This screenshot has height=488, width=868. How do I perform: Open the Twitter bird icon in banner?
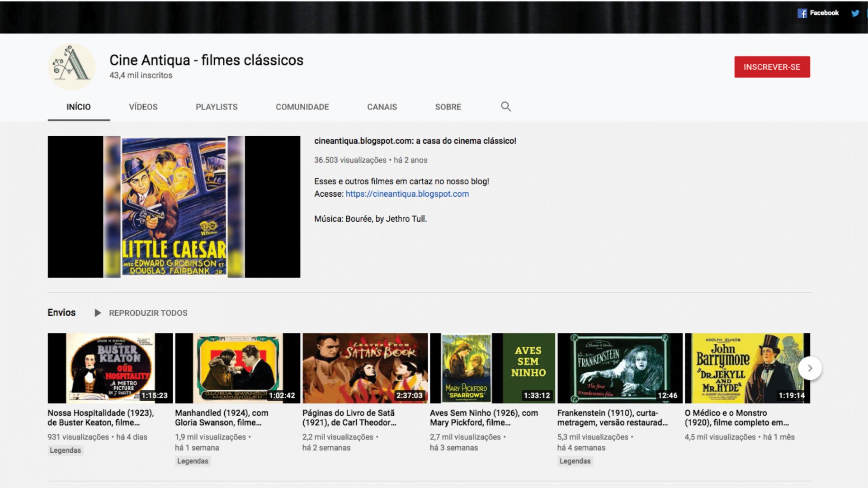coord(855,13)
